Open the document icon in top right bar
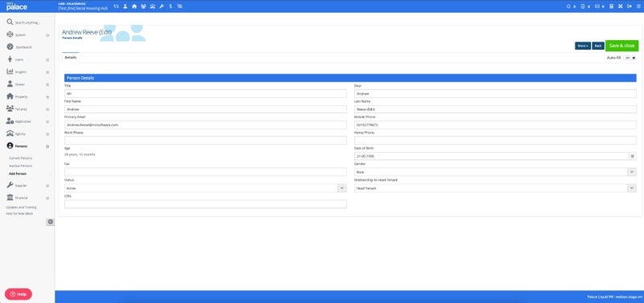644x303 pixels. (582, 6)
